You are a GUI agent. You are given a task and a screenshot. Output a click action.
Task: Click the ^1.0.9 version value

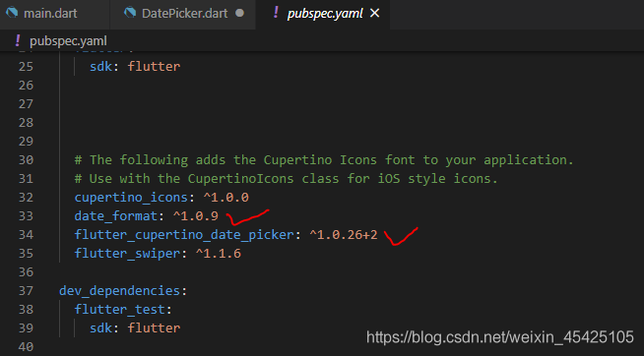pyautogui.click(x=196, y=215)
